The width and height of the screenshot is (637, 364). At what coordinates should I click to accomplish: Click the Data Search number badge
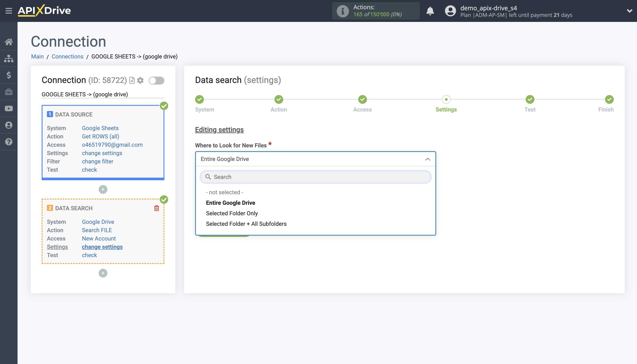point(50,208)
